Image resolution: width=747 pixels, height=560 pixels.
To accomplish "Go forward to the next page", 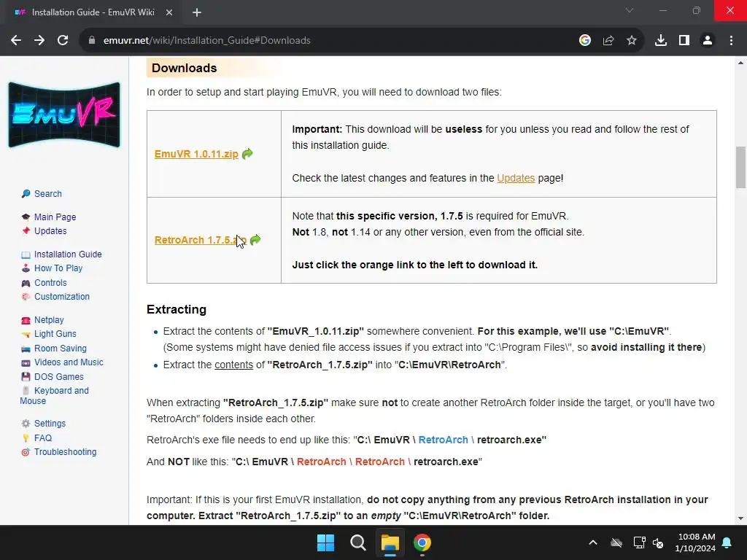I will [x=39, y=41].
